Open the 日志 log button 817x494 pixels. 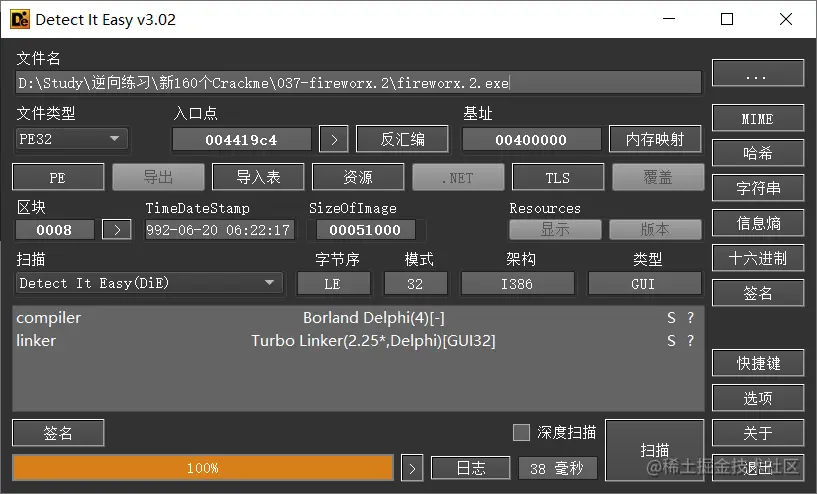pos(471,468)
